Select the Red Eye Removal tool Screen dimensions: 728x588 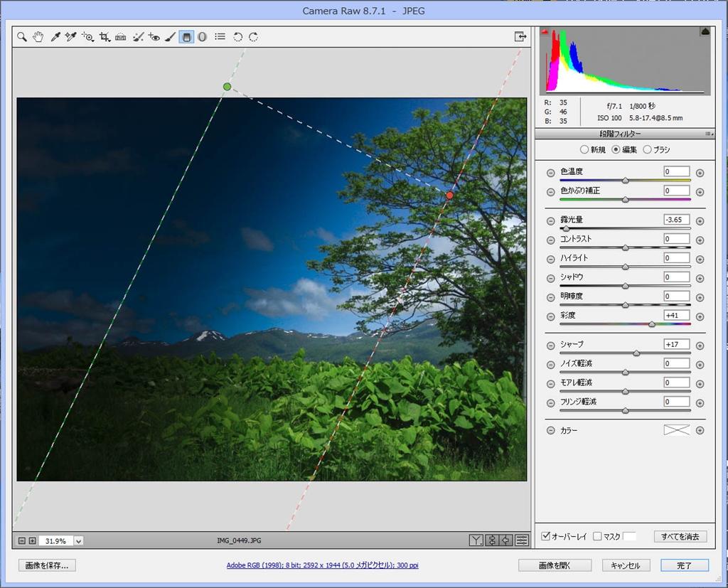[x=154, y=37]
